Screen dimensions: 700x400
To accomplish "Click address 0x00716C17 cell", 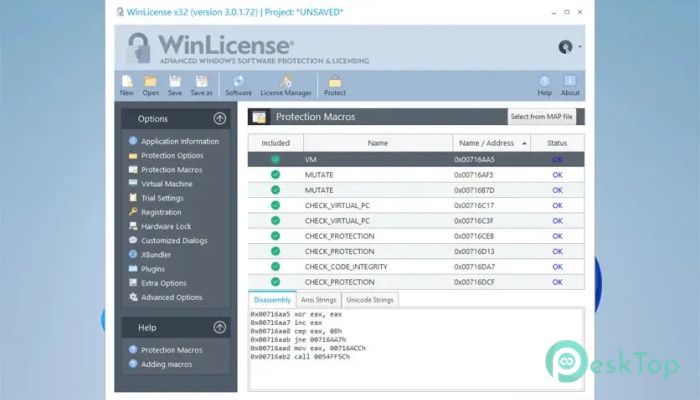I will click(x=474, y=205).
